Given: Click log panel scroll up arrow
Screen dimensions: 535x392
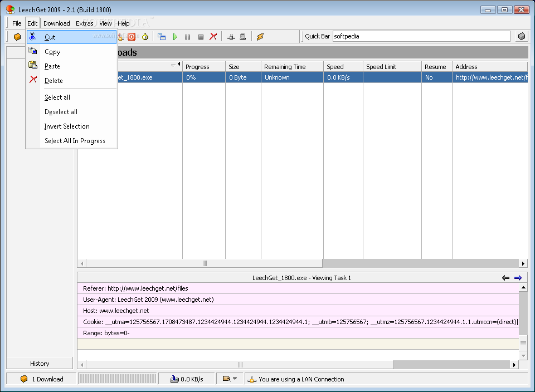Looking at the screenshot, I should click(523, 287).
